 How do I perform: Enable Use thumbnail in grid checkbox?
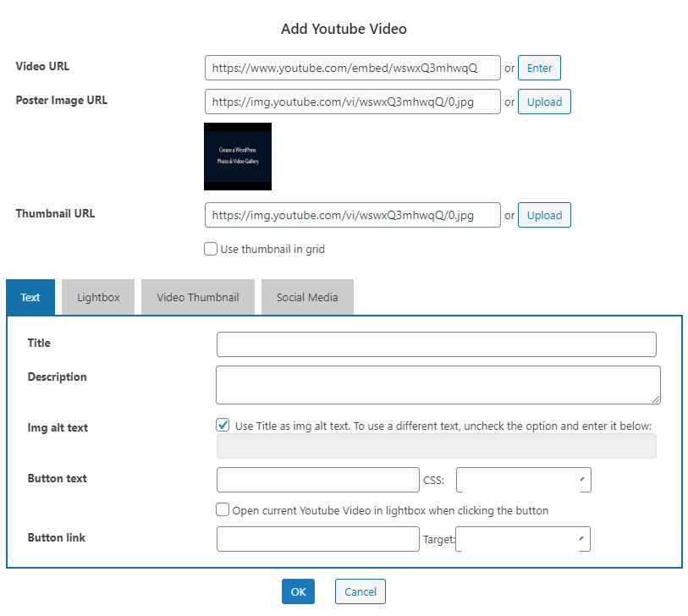(x=211, y=250)
